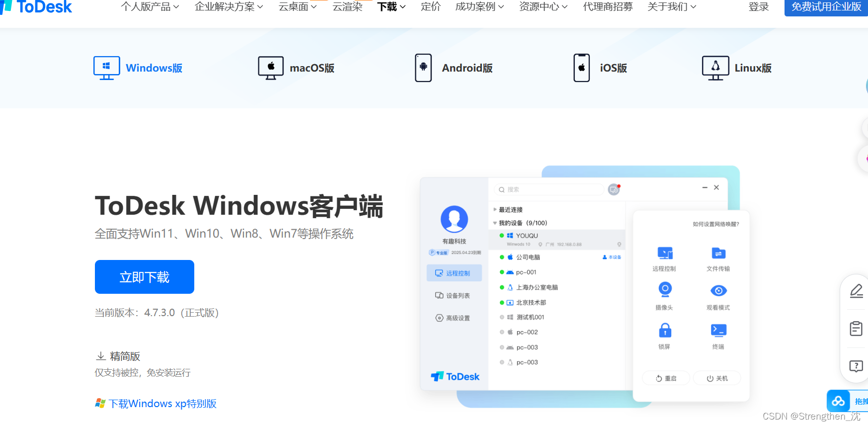Collapse the 我的设备 (9/100) group
Screen dimensions: 868x426
point(495,223)
